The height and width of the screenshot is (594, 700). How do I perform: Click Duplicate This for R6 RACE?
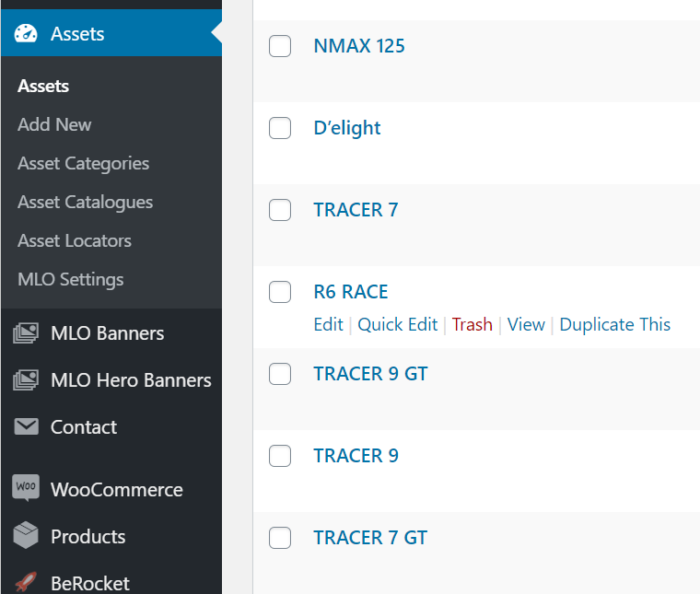614,324
